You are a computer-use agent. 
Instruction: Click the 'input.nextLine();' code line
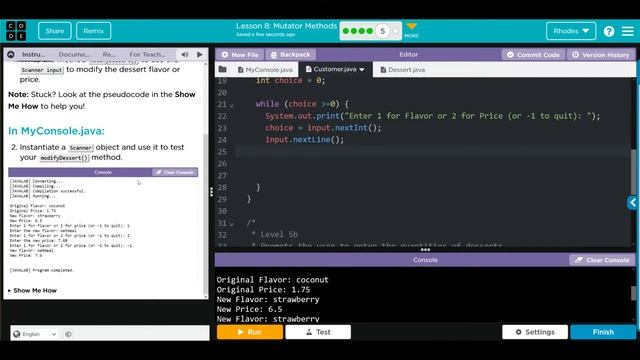[x=304, y=140]
